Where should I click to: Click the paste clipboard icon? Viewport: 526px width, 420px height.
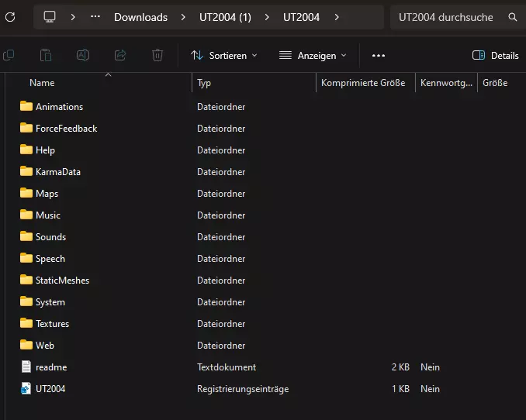click(x=46, y=55)
